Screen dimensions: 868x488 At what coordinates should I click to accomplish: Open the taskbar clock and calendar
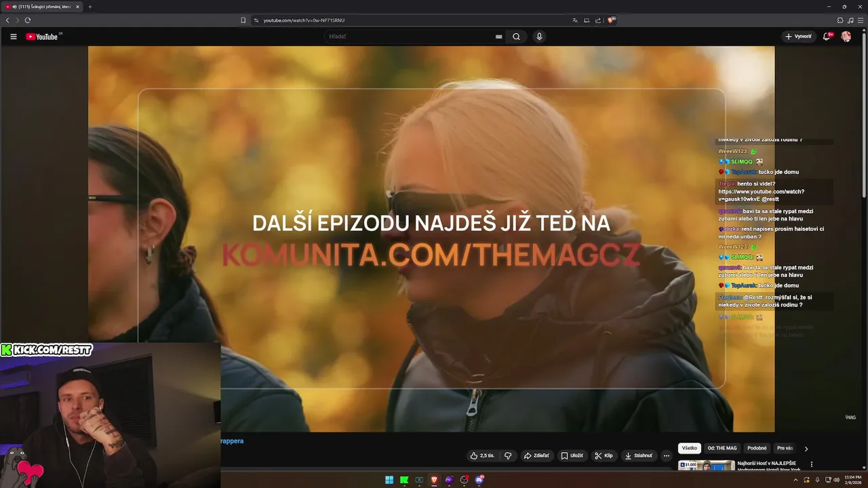tap(852, 480)
